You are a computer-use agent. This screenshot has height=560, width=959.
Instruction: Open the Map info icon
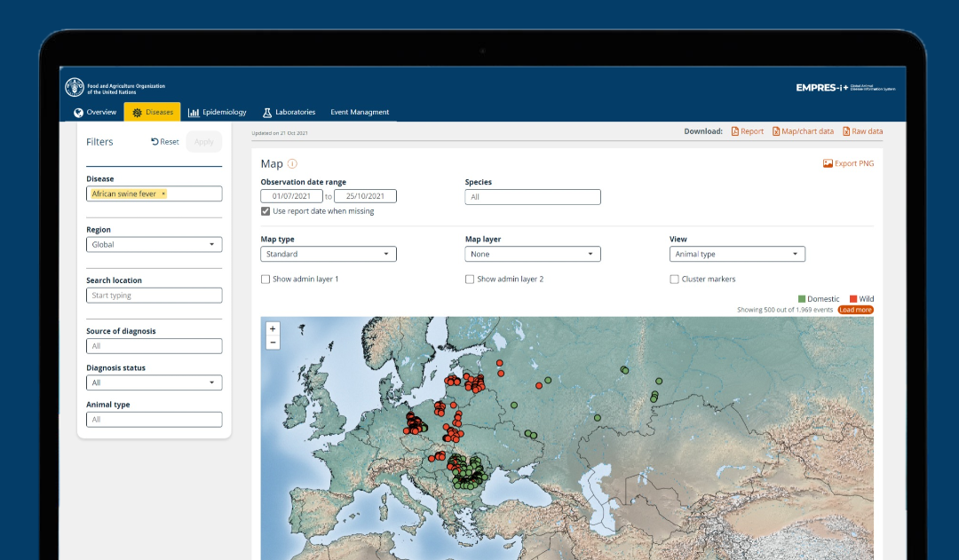click(x=292, y=164)
